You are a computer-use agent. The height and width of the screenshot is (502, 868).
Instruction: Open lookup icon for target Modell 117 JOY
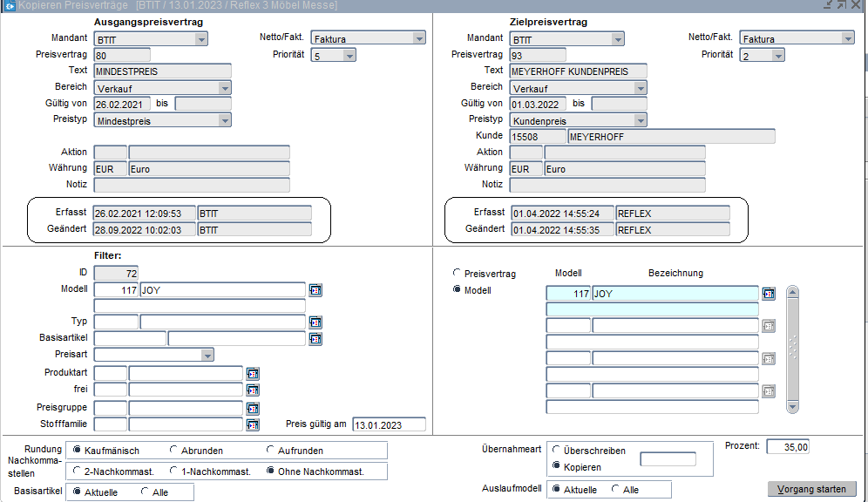[x=768, y=294]
